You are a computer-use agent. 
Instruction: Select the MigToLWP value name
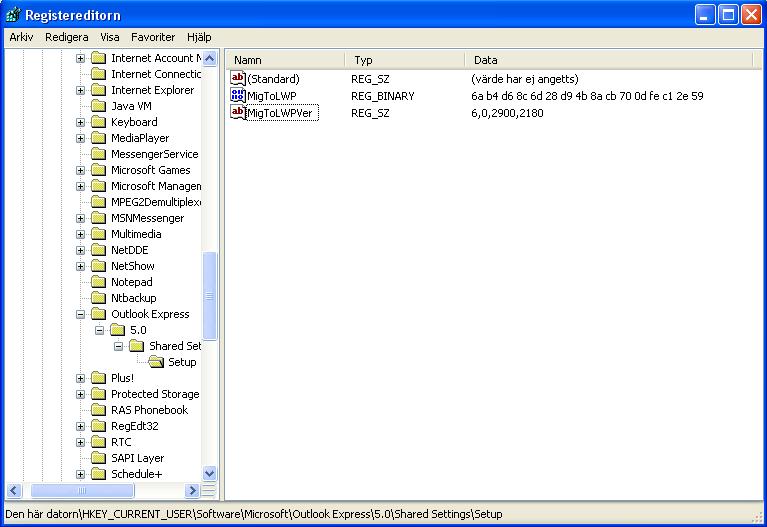272,96
